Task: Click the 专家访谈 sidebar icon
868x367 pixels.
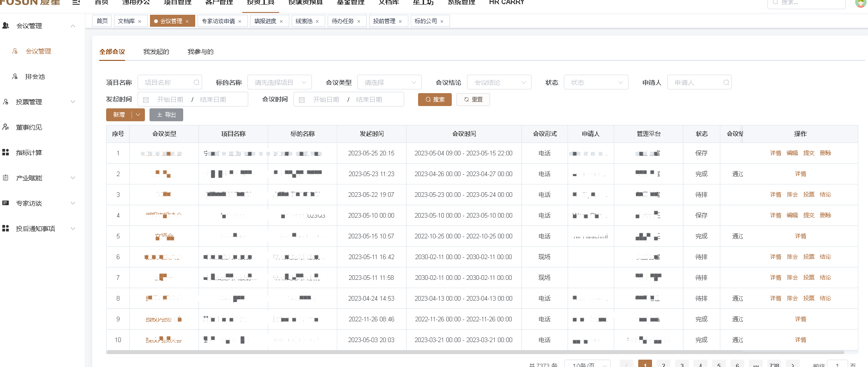Action: pyautogui.click(x=6, y=203)
